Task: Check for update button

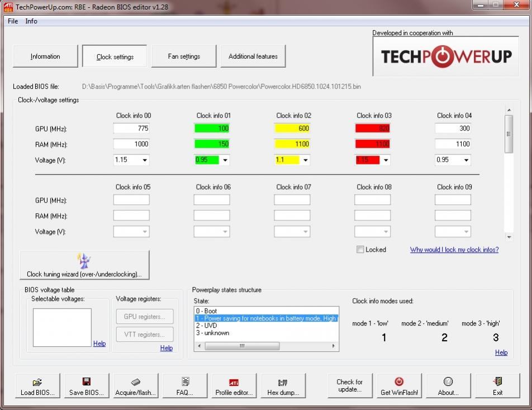Action: [350, 385]
